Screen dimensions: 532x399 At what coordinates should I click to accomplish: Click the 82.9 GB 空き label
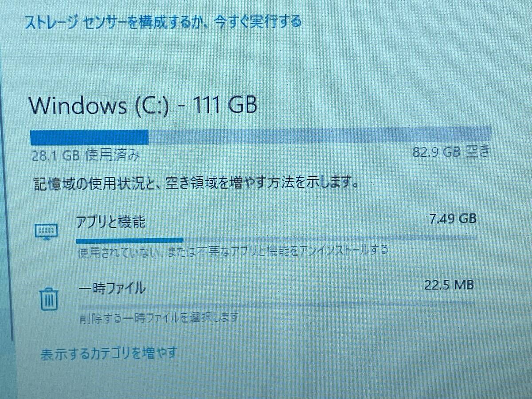pyautogui.click(x=451, y=152)
